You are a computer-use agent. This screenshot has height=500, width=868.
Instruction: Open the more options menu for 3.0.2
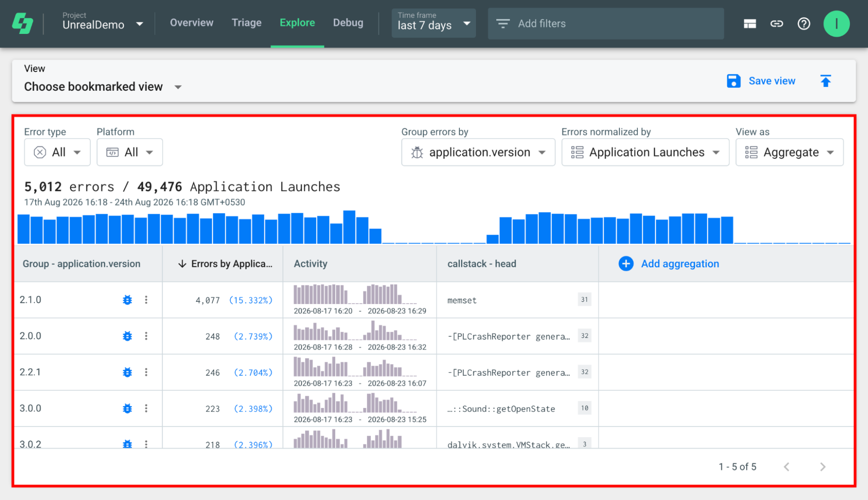pyautogui.click(x=146, y=444)
